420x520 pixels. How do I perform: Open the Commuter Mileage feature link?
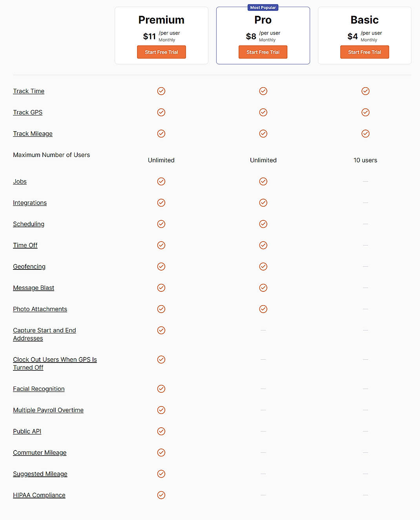(x=40, y=452)
